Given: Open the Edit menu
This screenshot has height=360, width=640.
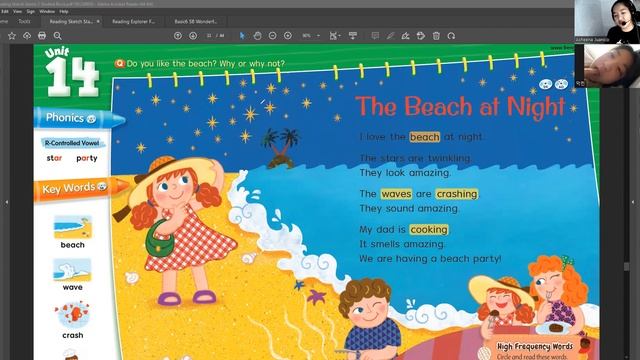Looking at the screenshot, I should (5, 11).
